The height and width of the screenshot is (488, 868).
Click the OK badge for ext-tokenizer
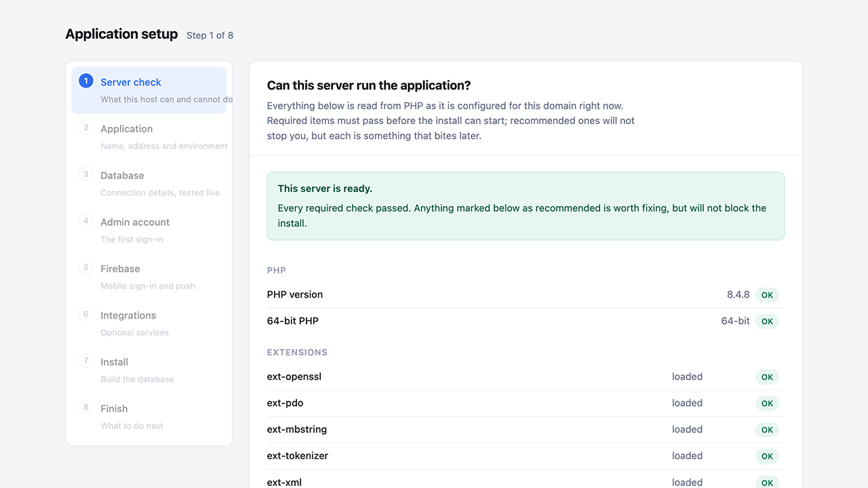click(x=767, y=456)
